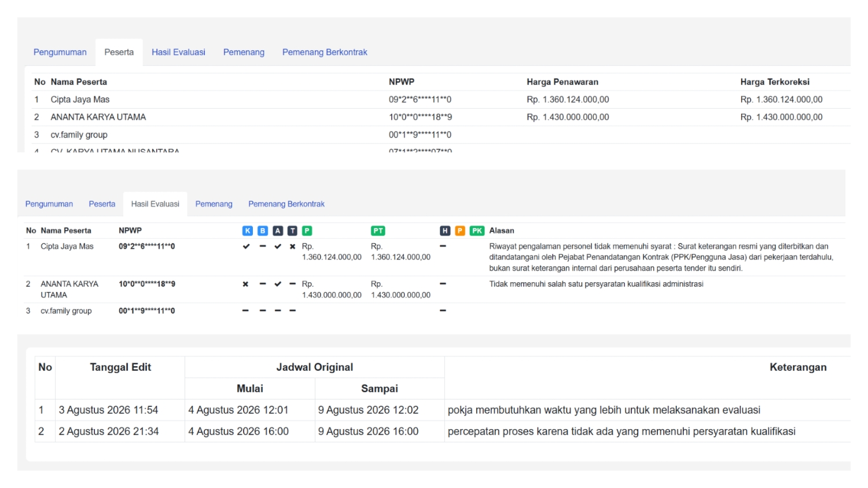
Task: Click ANANTA KARYA UTAMA in participant list
Action: [x=98, y=117]
